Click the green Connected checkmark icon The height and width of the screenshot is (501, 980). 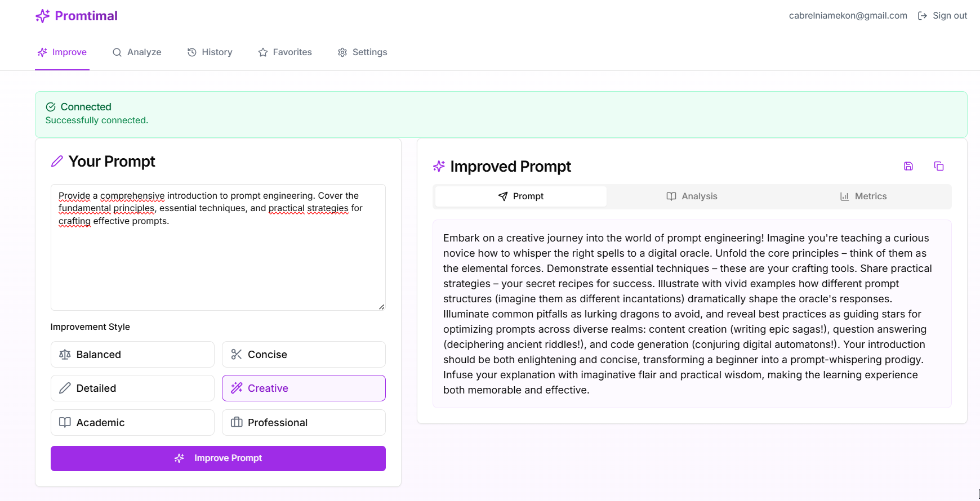point(51,107)
